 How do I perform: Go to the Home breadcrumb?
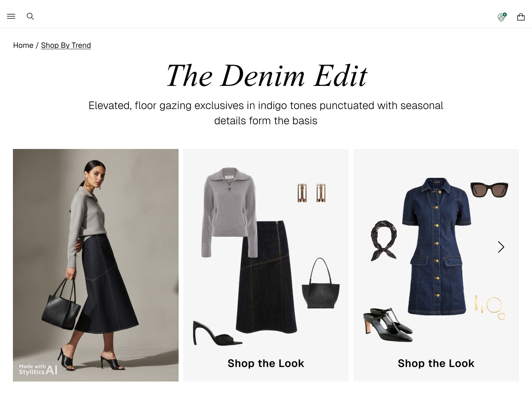(x=23, y=45)
